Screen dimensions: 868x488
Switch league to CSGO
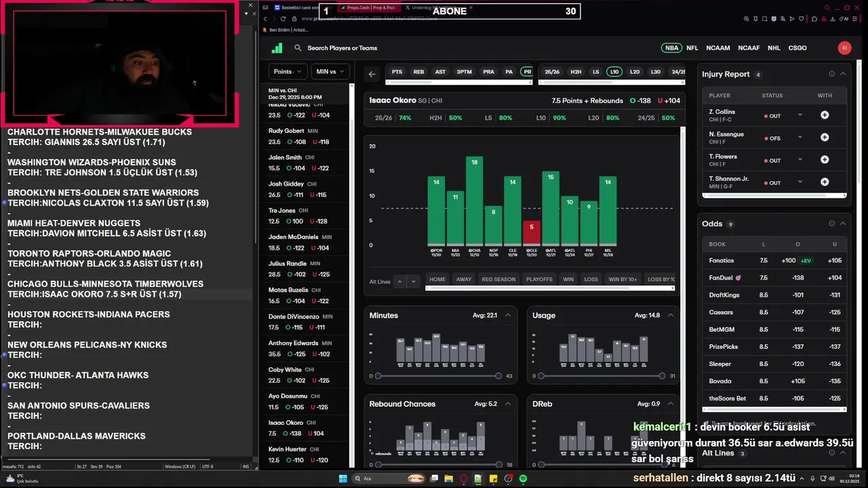tap(797, 48)
